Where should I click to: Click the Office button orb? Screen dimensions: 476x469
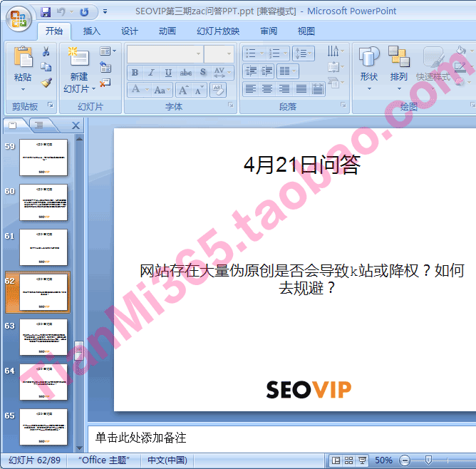19,19
